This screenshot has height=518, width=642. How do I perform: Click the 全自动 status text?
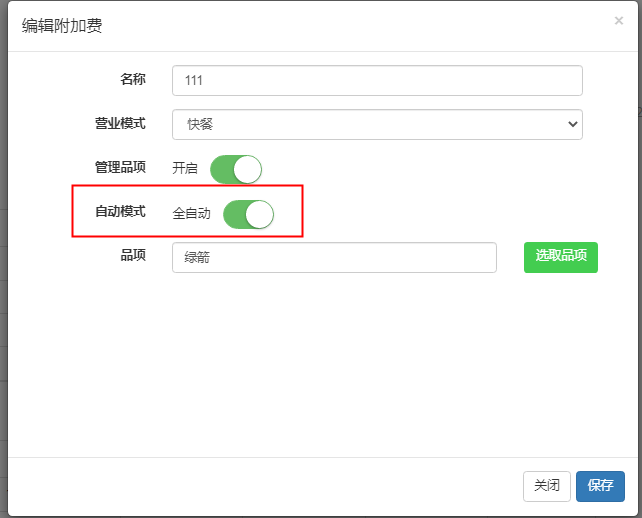(191, 214)
